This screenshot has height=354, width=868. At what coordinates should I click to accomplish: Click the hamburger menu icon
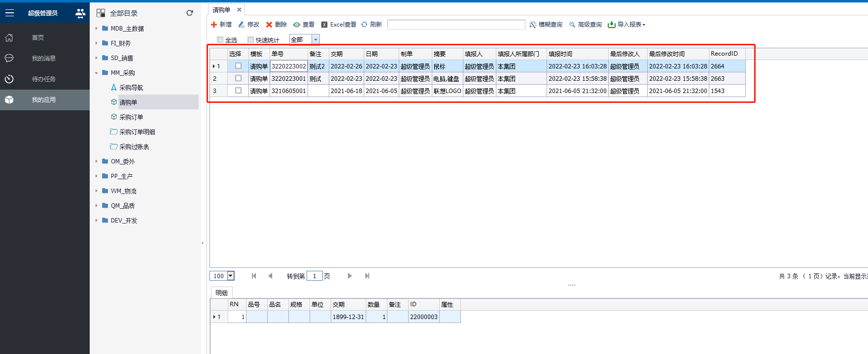tap(9, 13)
